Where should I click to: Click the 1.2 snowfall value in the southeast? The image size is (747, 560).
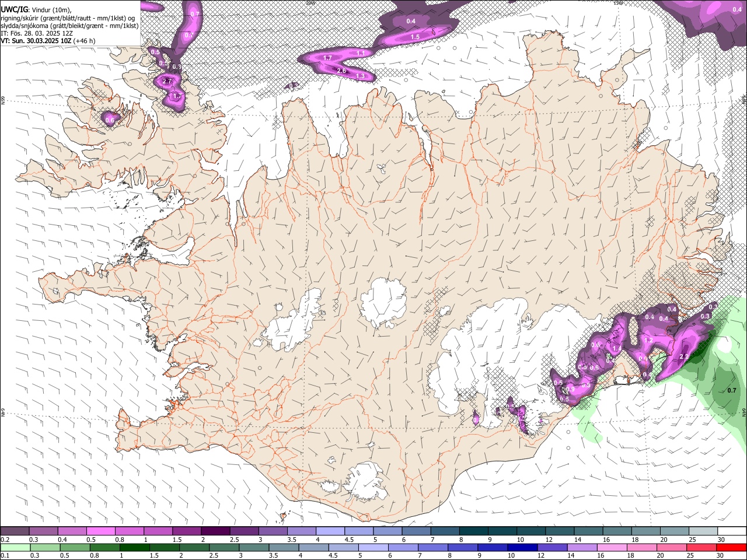pyautogui.click(x=648, y=341)
